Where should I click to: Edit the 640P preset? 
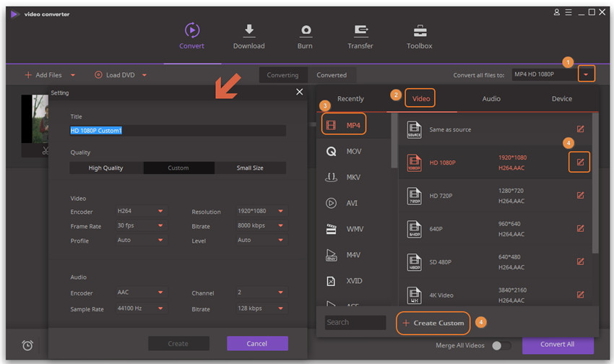coord(580,228)
